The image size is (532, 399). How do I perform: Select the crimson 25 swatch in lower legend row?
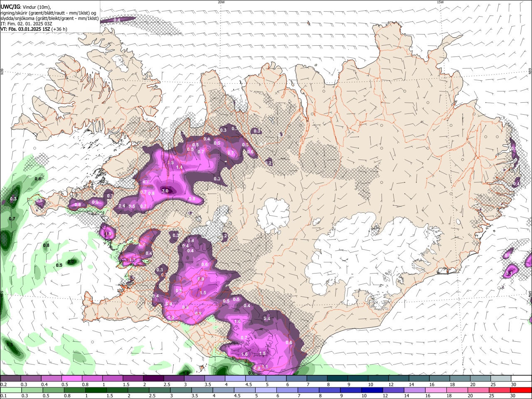500,390
